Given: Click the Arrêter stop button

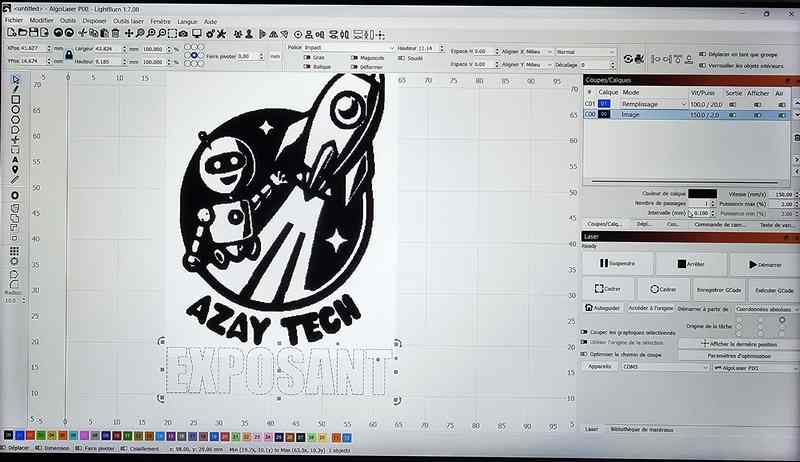Looking at the screenshot, I should coord(691,264).
